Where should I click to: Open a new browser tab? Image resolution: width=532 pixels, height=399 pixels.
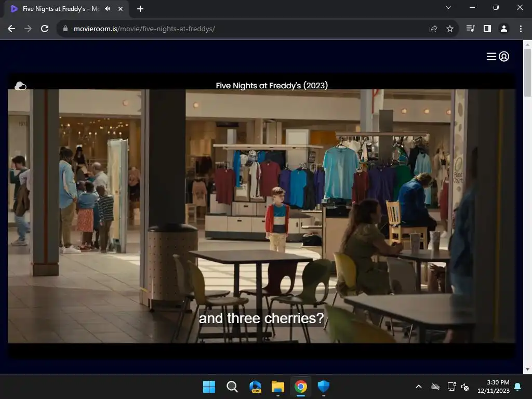tap(140, 9)
